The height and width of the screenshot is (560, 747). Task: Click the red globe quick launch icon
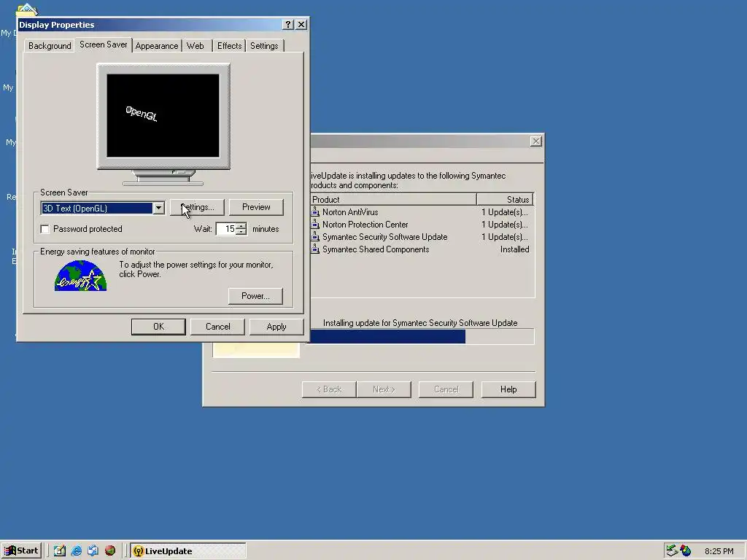110,551
